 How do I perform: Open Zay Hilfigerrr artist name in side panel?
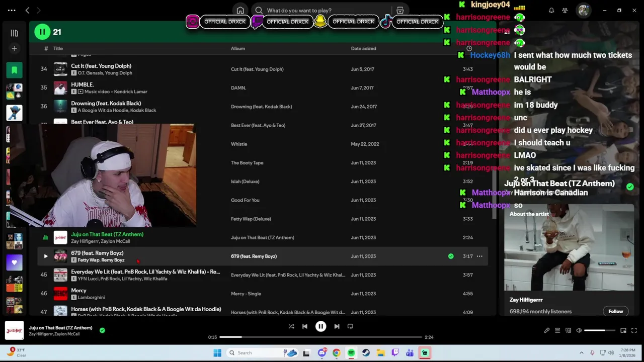pyautogui.click(x=526, y=300)
